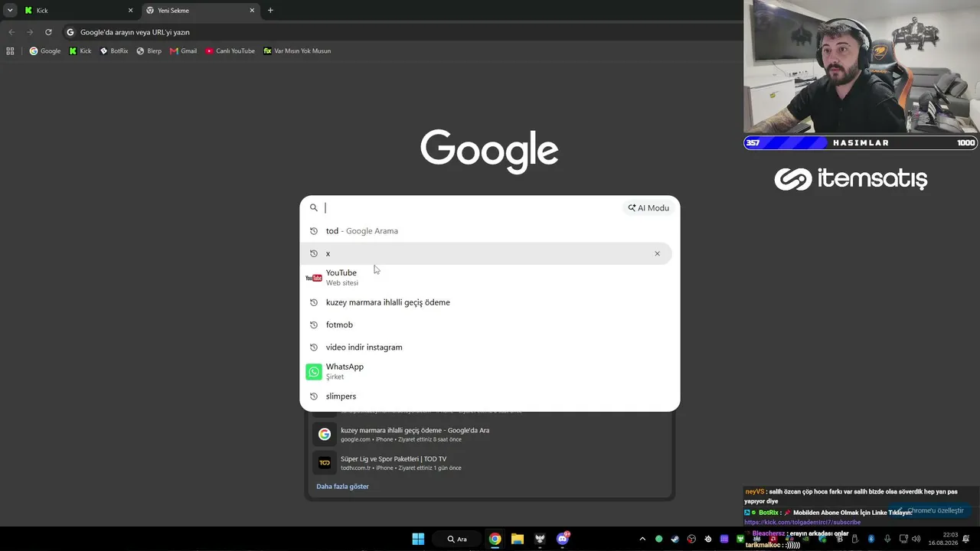980x551 pixels.
Task: Open the Google bookmark
Action: pos(45,51)
